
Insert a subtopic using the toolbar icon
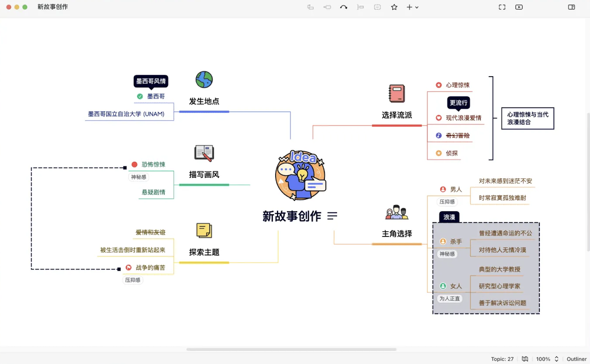361,7
